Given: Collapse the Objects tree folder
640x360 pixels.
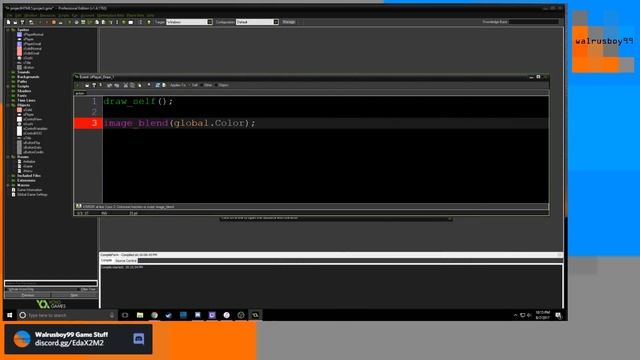Looking at the screenshot, I should (x=8, y=105).
